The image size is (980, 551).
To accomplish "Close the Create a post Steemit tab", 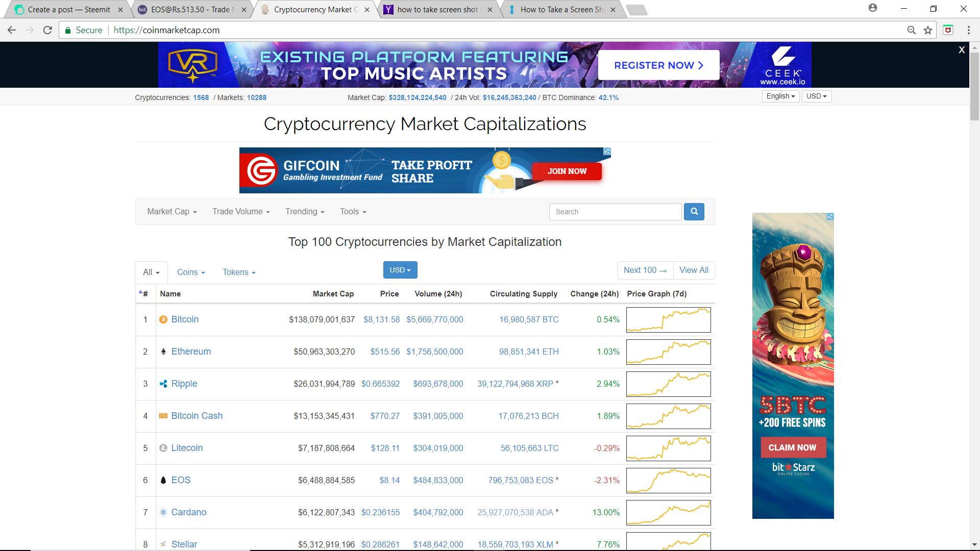I will (120, 10).
